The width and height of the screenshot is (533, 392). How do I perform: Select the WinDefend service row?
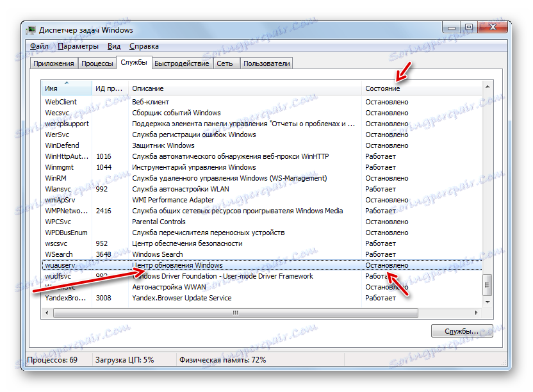[x=262, y=145]
